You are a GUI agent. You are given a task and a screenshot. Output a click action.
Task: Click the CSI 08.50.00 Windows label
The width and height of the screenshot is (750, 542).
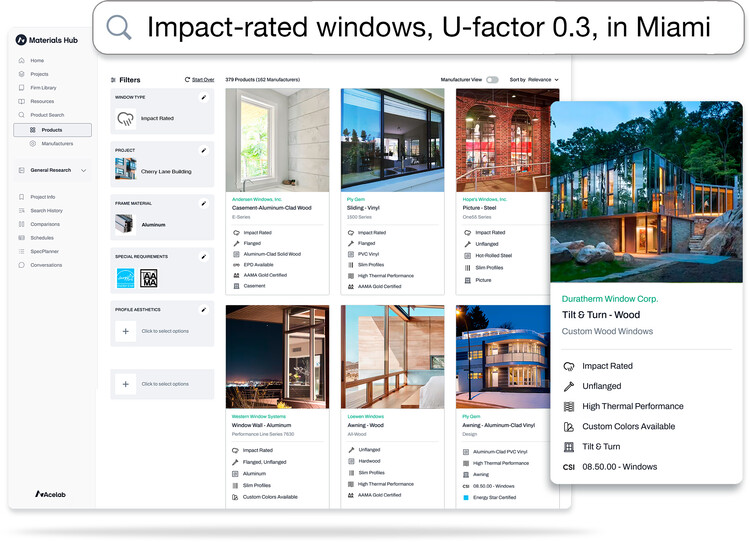[x=610, y=467]
